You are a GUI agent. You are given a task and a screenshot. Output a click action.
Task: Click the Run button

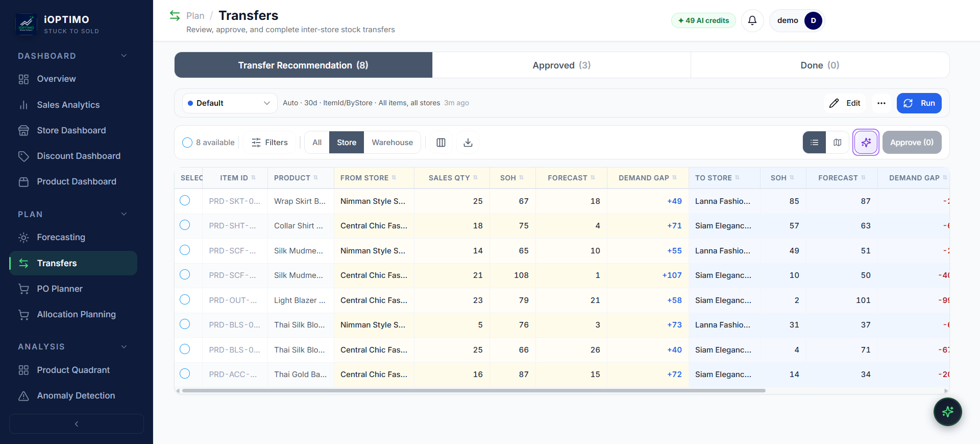[919, 103]
